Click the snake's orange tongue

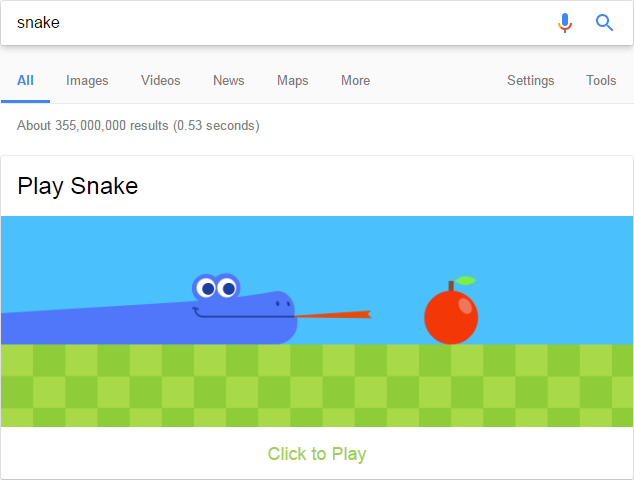click(333, 315)
